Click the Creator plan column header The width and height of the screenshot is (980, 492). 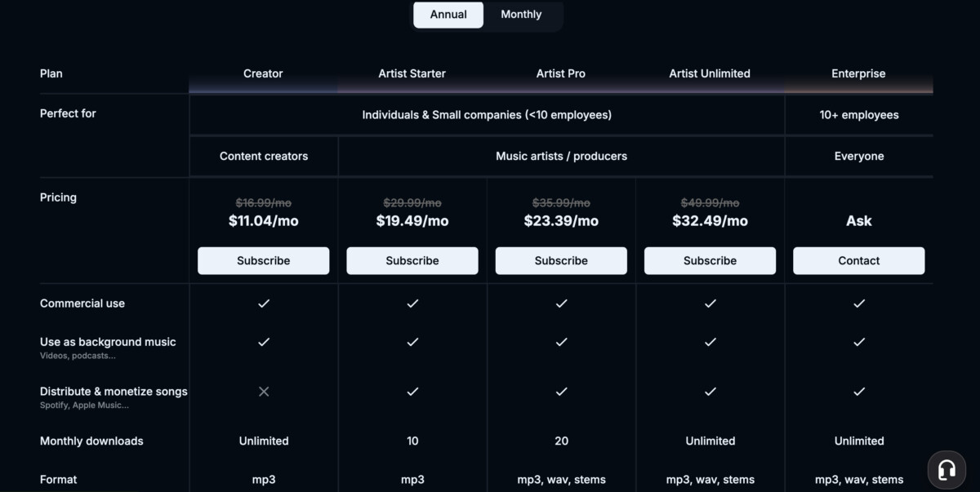click(263, 73)
